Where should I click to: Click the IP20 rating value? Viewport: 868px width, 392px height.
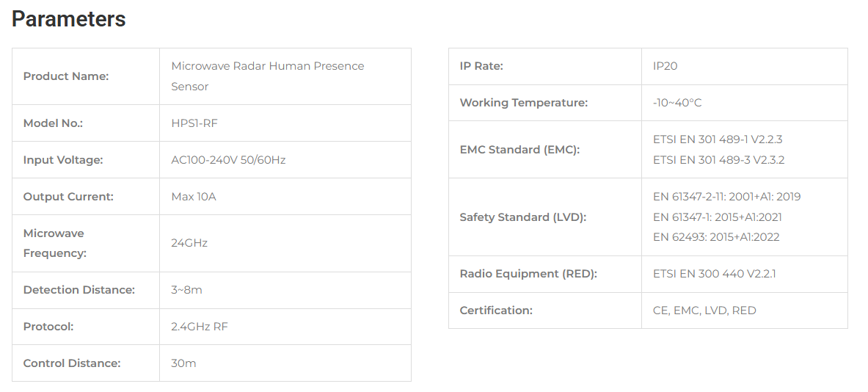pyautogui.click(x=665, y=66)
